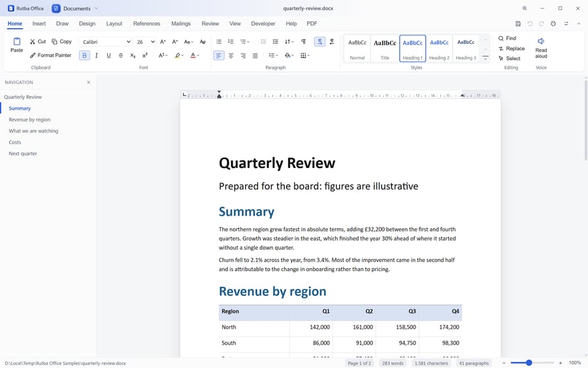Open the Calibri font name dropdown

[105, 42]
